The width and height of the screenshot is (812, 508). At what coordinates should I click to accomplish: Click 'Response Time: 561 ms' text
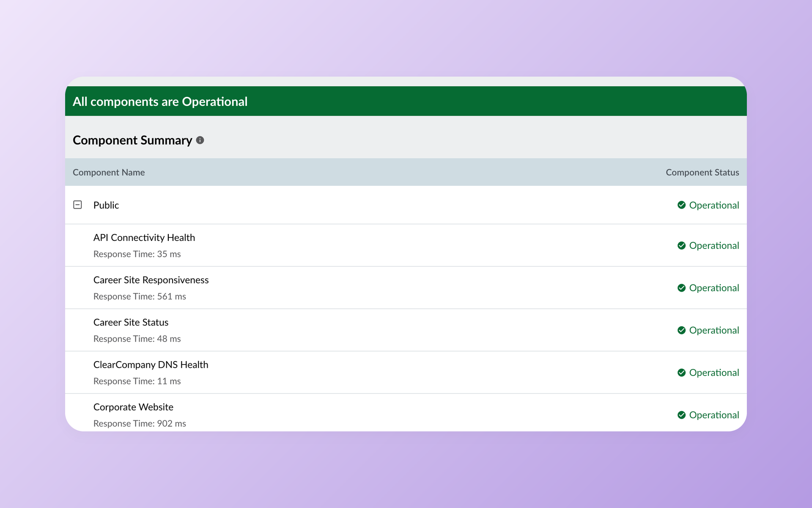(140, 296)
